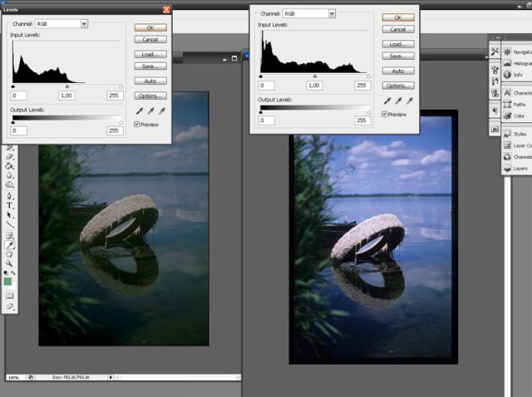
Task: Click output black 0 field in right Levels dialog
Action: (x=266, y=120)
